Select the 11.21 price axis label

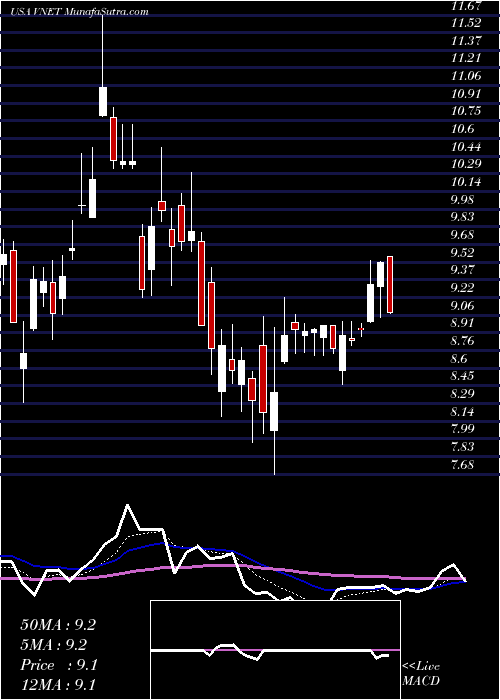[466, 58]
